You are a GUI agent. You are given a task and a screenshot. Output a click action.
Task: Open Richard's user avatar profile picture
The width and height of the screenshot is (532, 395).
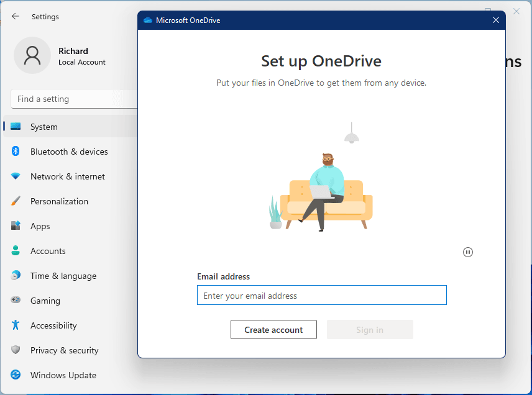[x=32, y=55]
